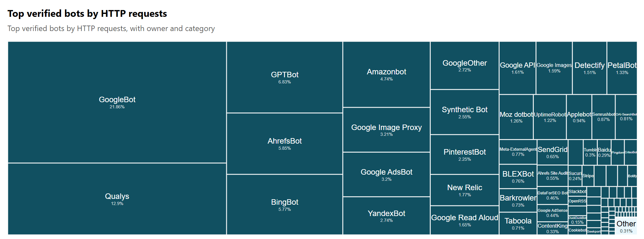Click the Detectify treemap cell
Image resolution: width=644 pixels, height=239 pixels.
pos(589,68)
